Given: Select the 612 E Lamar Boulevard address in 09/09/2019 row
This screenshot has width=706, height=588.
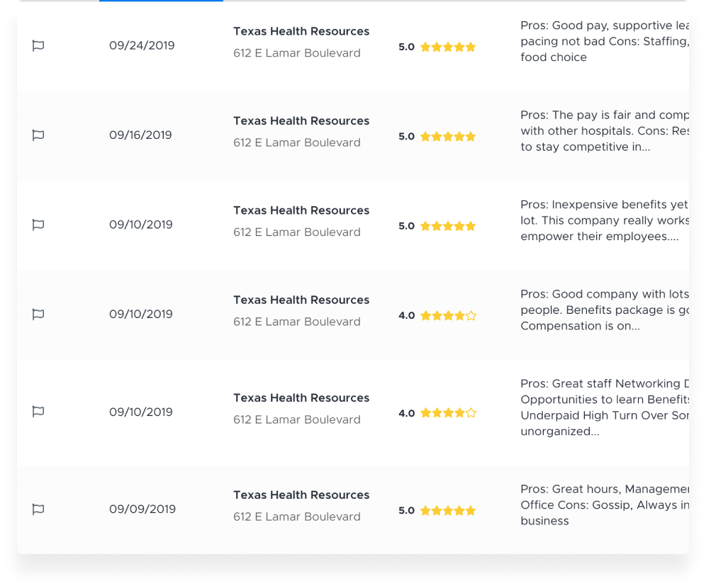Looking at the screenshot, I should pyautogui.click(x=297, y=517).
